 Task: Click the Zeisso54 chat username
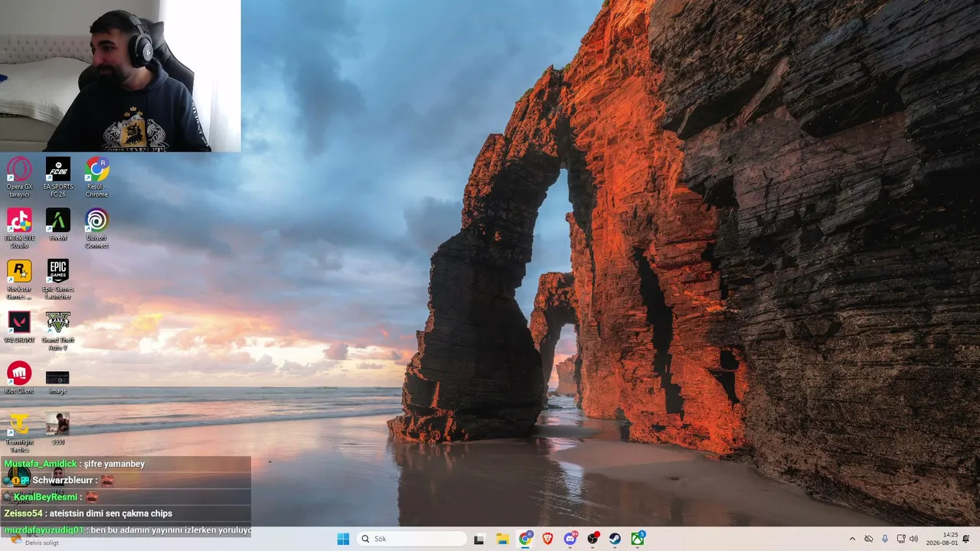pyautogui.click(x=23, y=514)
